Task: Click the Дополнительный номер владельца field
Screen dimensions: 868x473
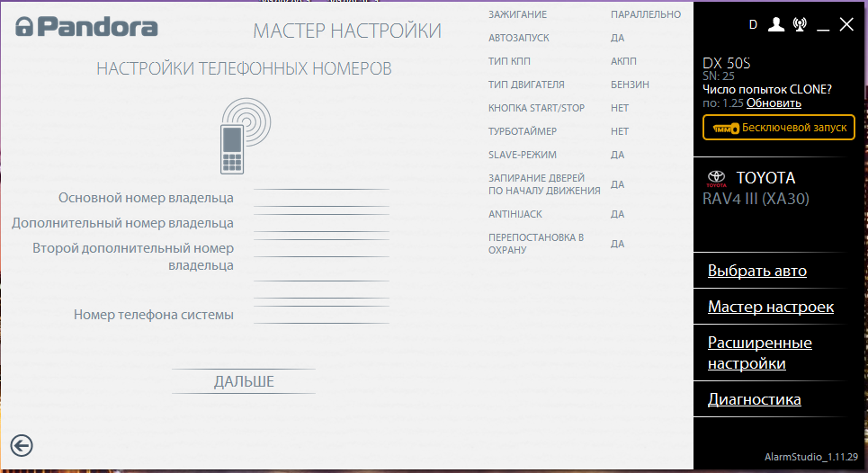Action: 321,223
